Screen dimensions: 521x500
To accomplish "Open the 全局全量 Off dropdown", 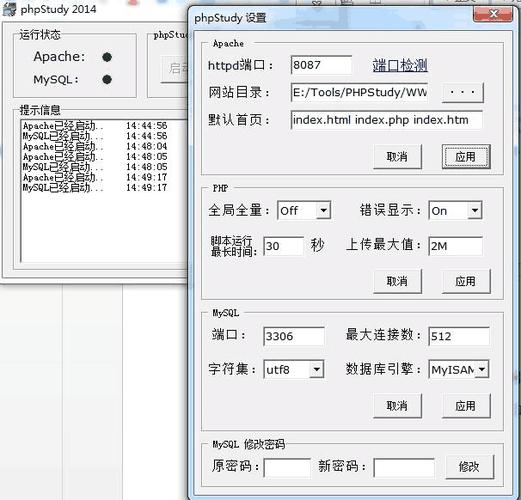I will coord(304,210).
